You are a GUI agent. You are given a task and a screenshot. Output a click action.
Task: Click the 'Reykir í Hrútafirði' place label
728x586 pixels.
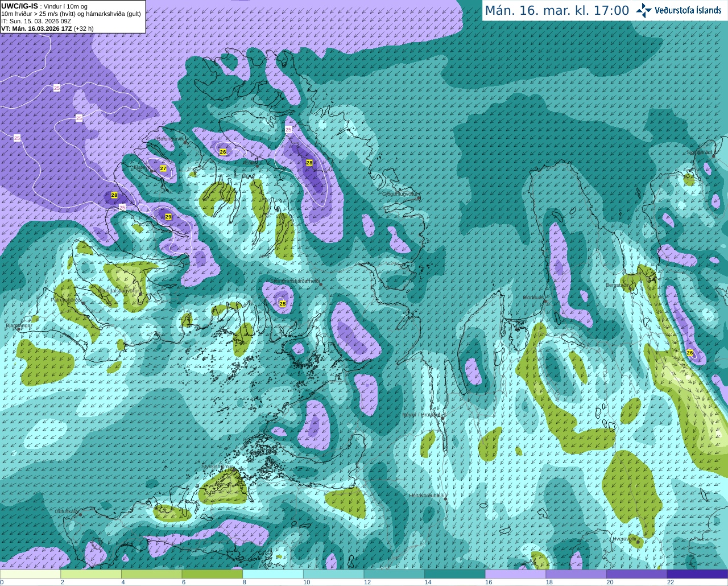423,415
